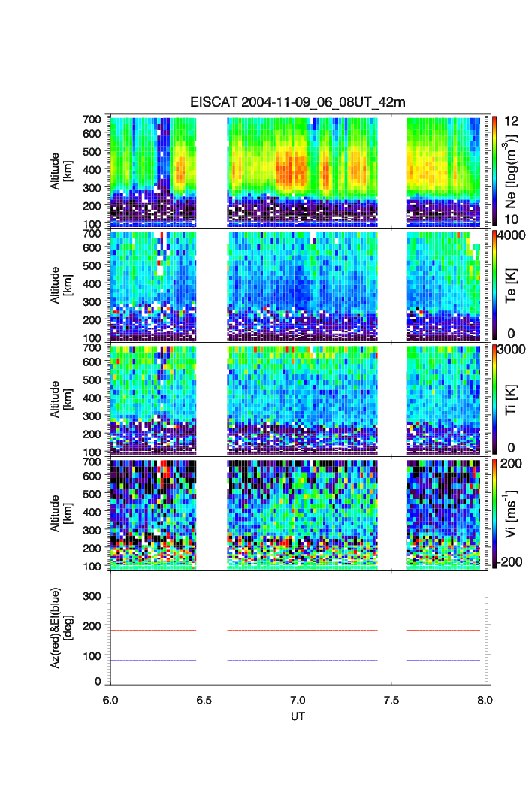Click the 7.0 tick label on UT axis
This screenshot has height=799, width=532.
298,699
